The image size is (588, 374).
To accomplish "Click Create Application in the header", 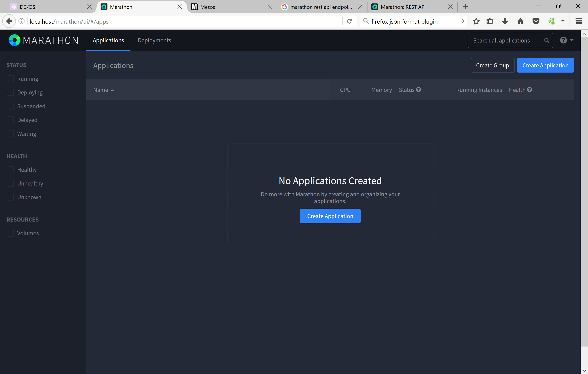I will [x=545, y=65].
